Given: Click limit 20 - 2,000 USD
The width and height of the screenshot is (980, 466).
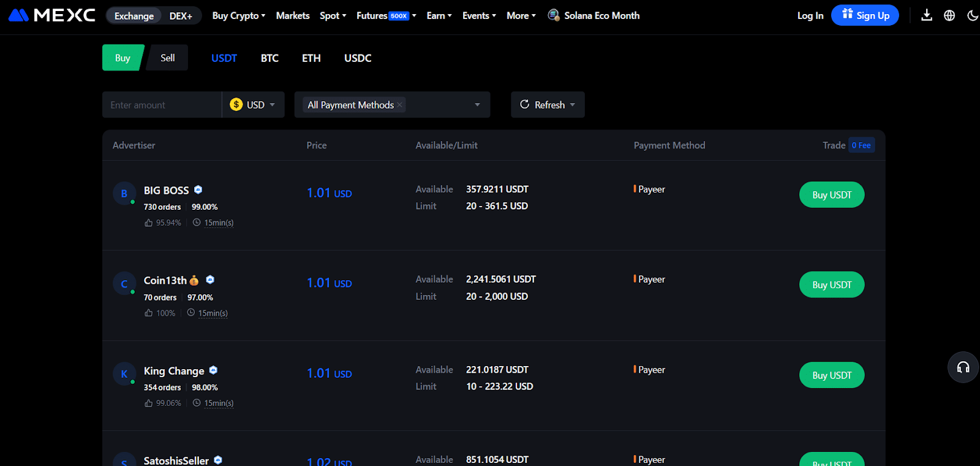Looking at the screenshot, I should point(497,296).
